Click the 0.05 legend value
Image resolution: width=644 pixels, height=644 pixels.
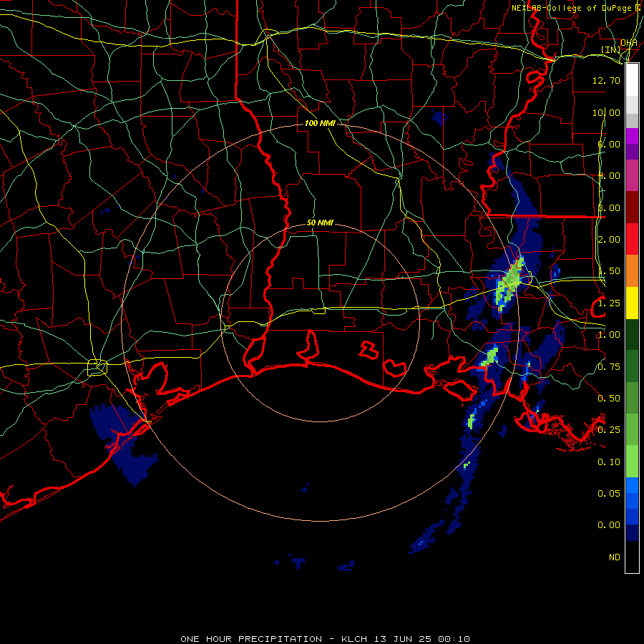pos(609,493)
